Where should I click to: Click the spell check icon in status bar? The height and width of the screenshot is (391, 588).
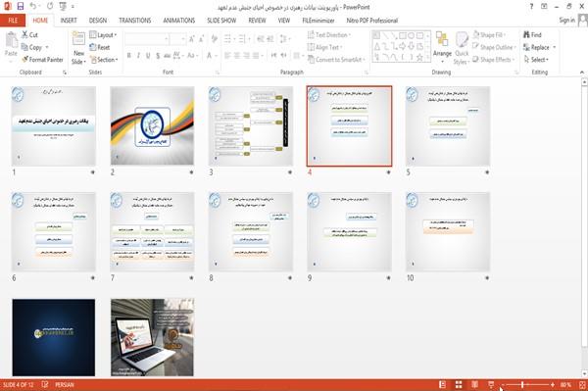(x=45, y=384)
